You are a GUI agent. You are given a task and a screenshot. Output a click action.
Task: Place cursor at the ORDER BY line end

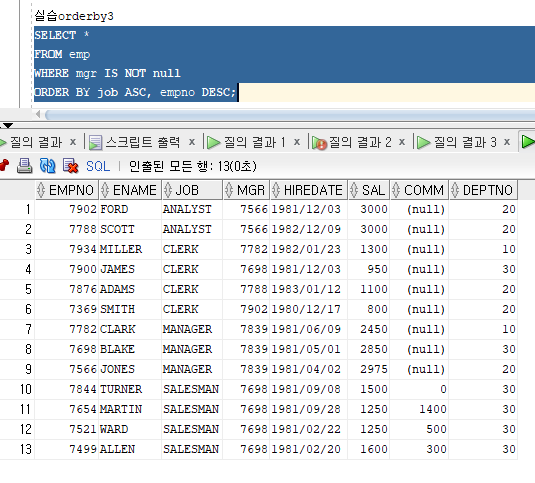click(237, 92)
